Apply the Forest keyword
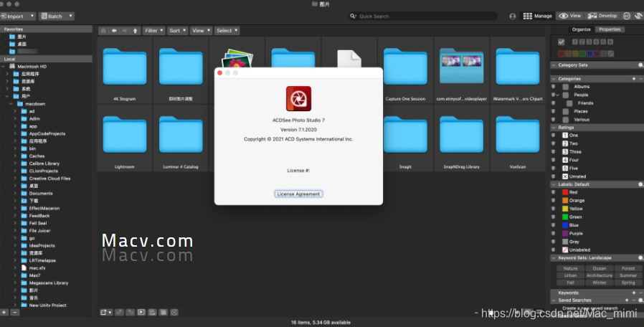Image resolution: width=644 pixels, height=327 pixels. (628, 269)
